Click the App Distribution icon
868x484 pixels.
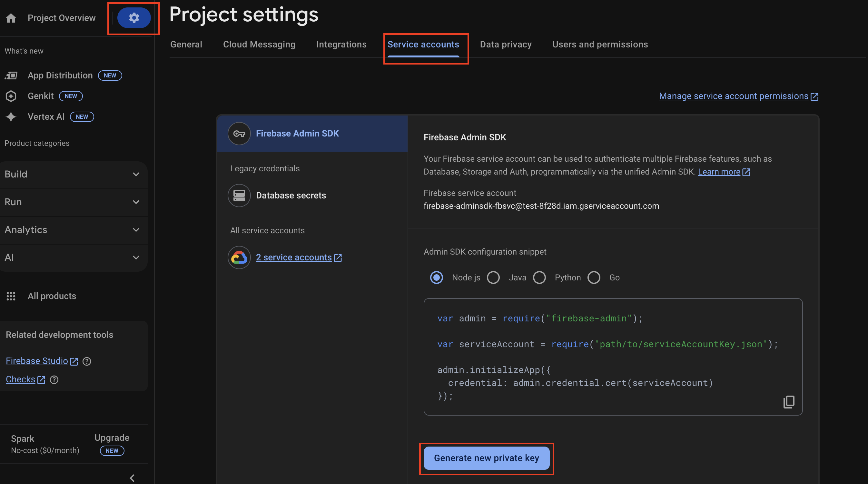pos(11,75)
